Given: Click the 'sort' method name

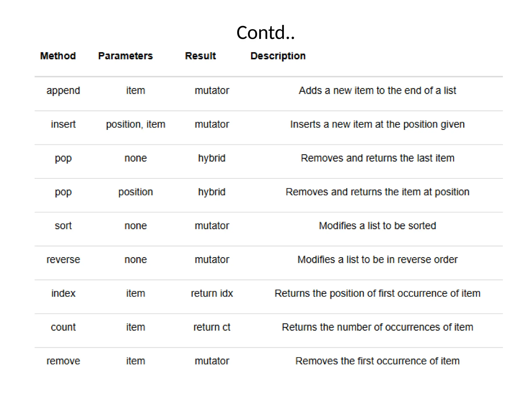Looking at the screenshot, I should [x=63, y=226].
